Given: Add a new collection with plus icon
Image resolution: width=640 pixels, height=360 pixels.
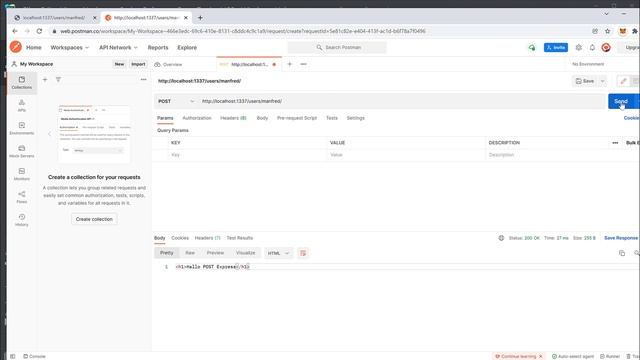Looking at the screenshot, I should (x=45, y=80).
